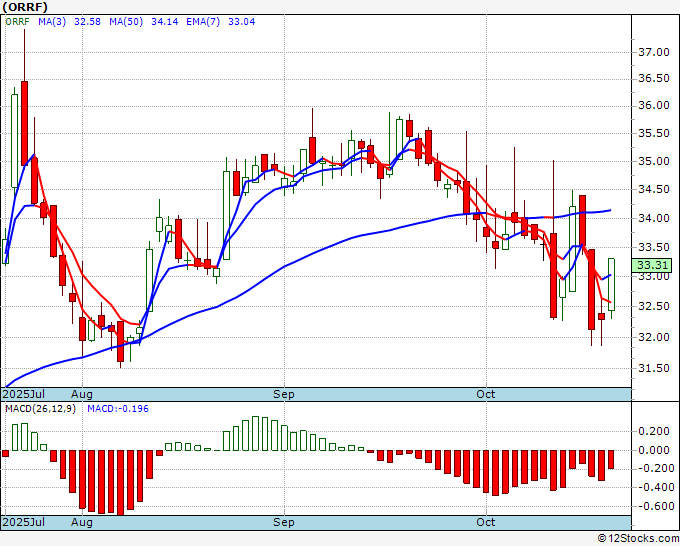
Task: Click the 36.50 price axis label
Action: [654, 78]
